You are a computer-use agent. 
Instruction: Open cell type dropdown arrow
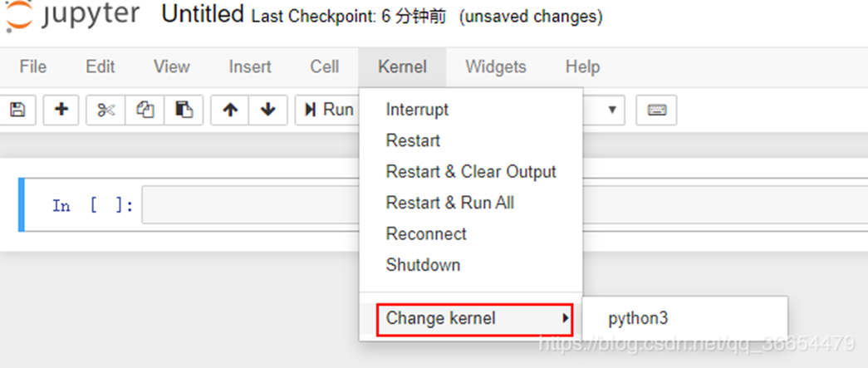pyautogui.click(x=611, y=110)
